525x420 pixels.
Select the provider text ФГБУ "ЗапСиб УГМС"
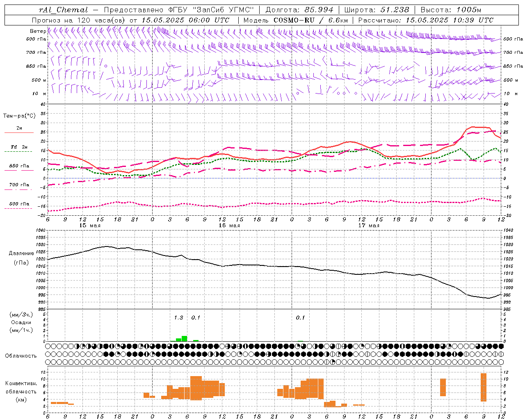coord(211,10)
